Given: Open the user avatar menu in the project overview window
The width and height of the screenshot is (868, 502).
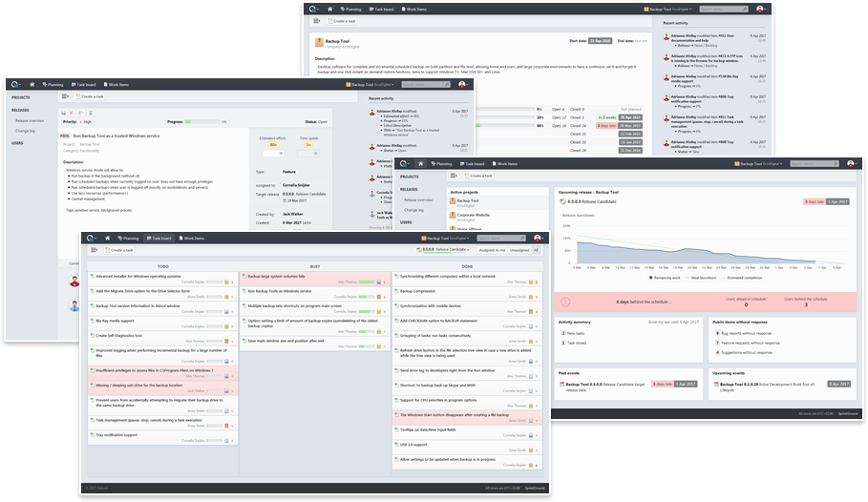Looking at the screenshot, I should click(x=761, y=9).
